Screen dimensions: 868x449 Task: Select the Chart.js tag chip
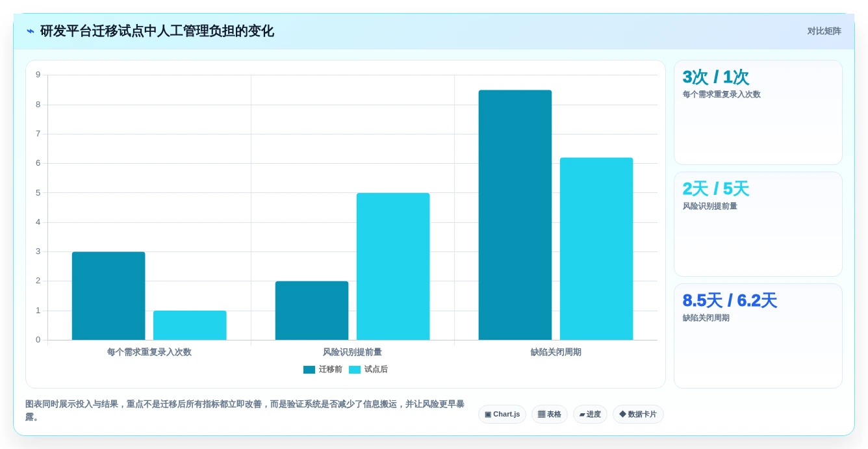(502, 414)
